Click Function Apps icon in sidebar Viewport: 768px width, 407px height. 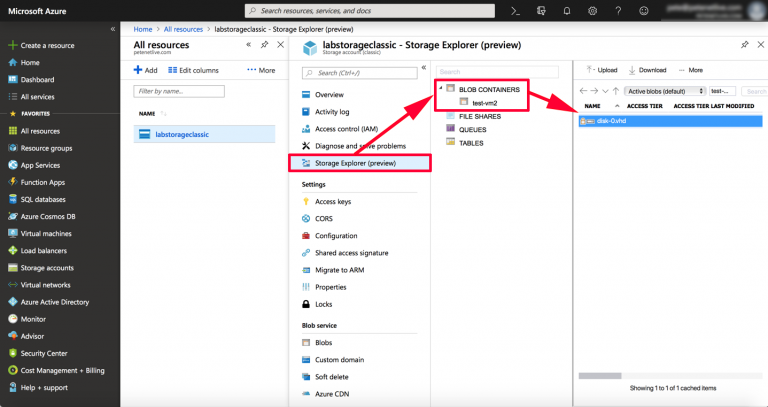coord(13,182)
